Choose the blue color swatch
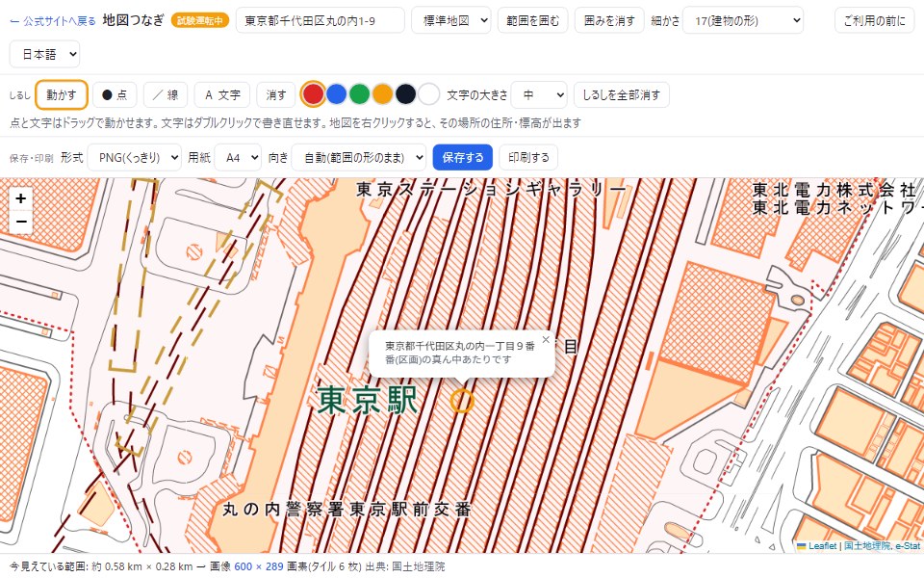This screenshot has width=924, height=578. tap(336, 94)
